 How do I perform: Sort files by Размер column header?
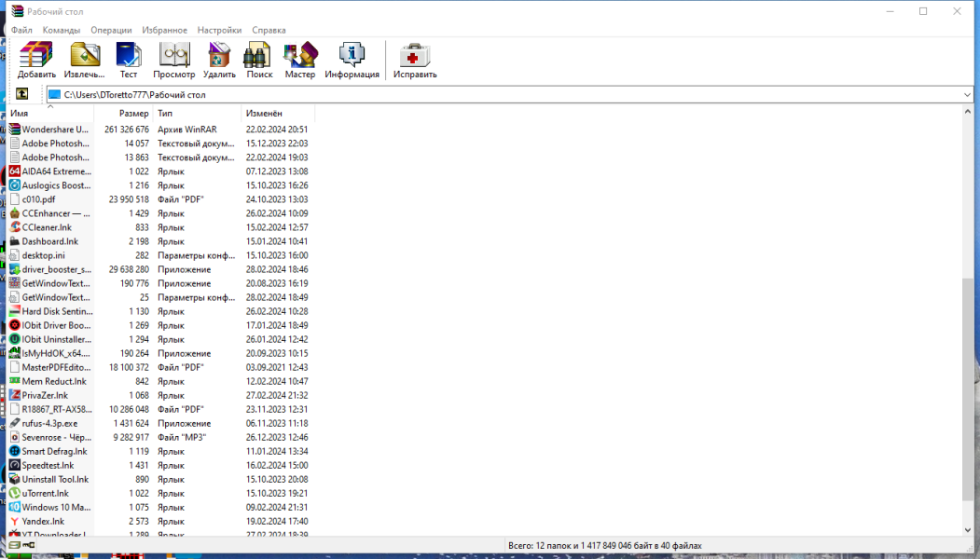123,113
